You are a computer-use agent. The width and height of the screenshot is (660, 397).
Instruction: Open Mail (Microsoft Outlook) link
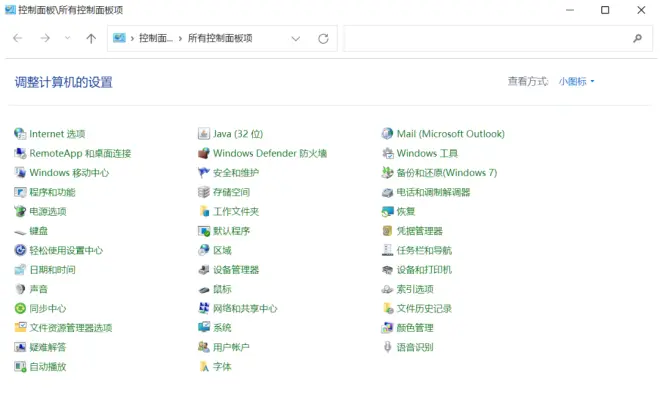450,134
